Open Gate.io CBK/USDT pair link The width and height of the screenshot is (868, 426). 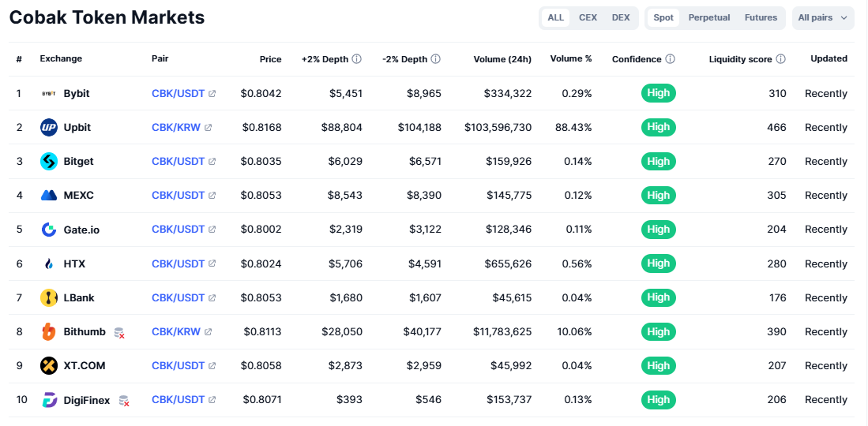pyautogui.click(x=178, y=230)
